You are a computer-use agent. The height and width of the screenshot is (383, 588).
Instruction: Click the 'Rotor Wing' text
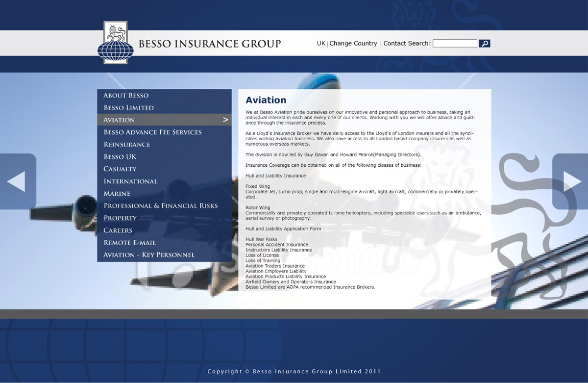(258, 207)
